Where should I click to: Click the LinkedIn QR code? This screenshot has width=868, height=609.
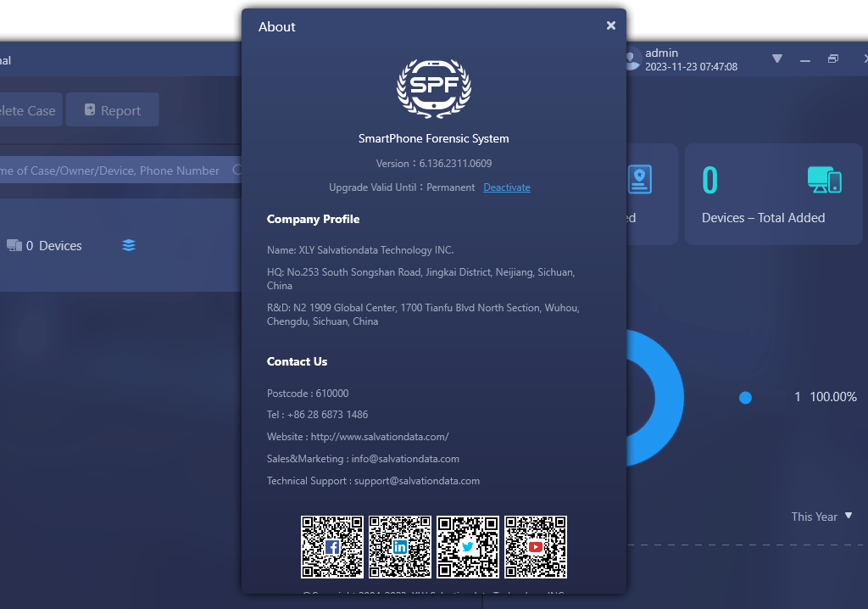point(400,547)
